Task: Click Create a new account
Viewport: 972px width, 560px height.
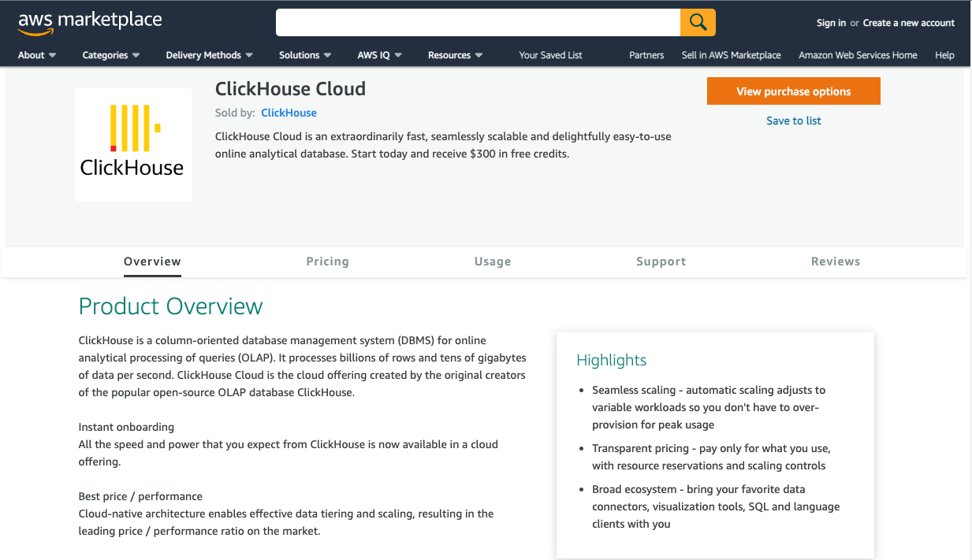Action: (x=908, y=23)
